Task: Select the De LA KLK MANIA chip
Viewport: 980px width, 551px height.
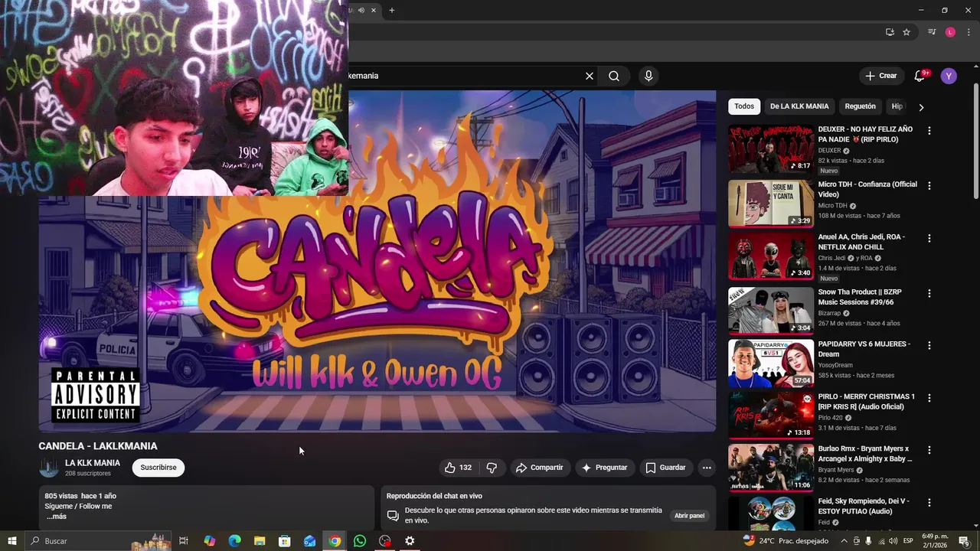Action: (x=799, y=106)
